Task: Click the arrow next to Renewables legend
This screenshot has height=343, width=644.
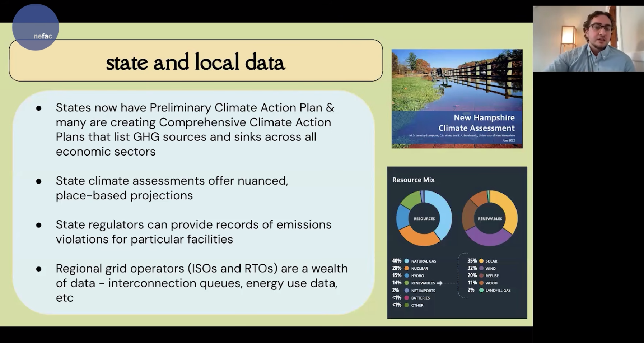Action: 439,283
